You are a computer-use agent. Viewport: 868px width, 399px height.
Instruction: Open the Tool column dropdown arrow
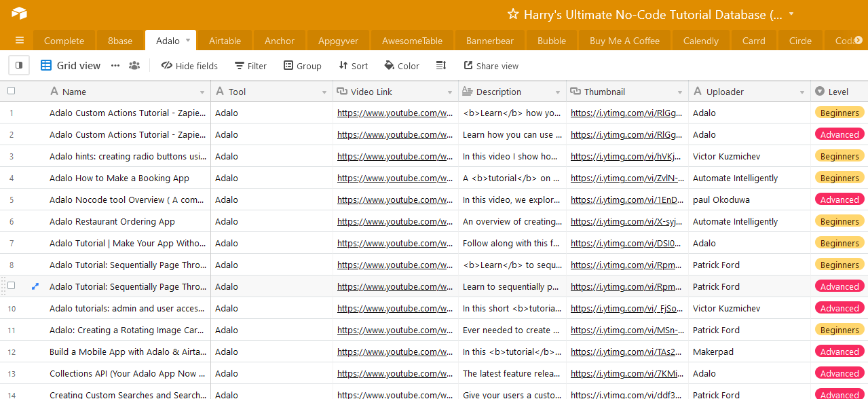(324, 92)
